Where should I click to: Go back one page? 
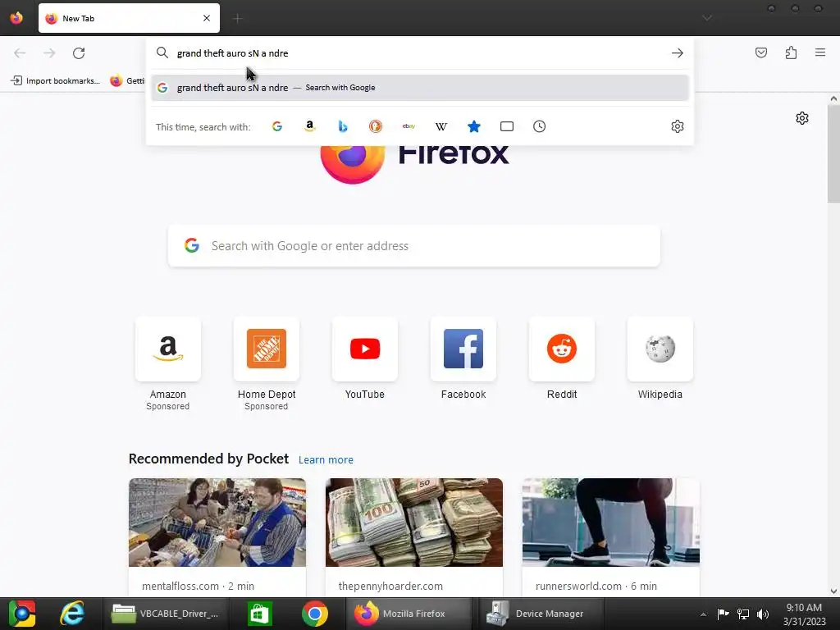(20, 53)
